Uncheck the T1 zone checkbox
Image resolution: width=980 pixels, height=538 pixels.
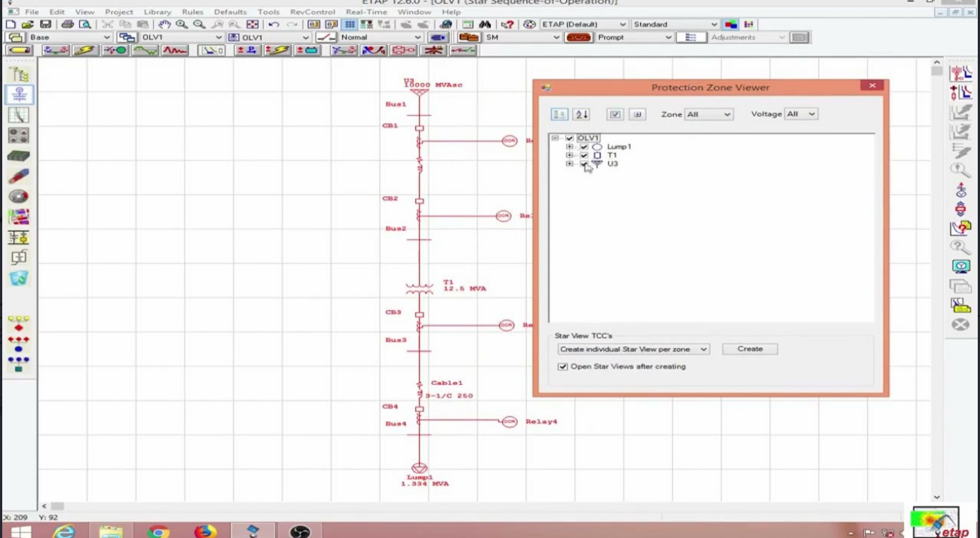pos(584,155)
